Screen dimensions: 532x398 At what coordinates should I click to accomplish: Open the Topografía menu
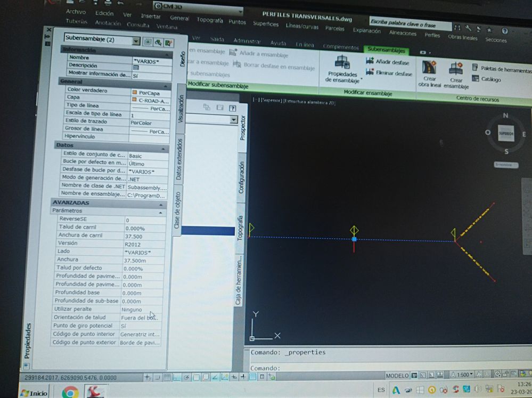pos(210,20)
